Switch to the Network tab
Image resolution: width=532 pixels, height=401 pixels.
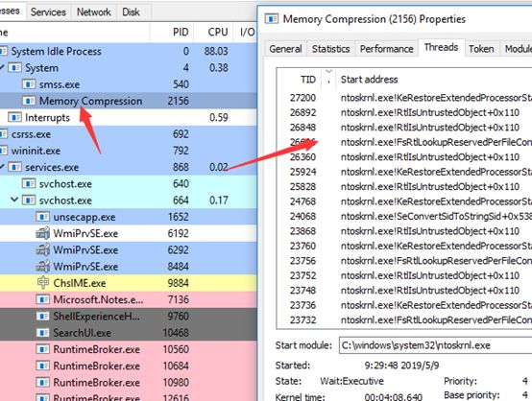click(x=94, y=12)
